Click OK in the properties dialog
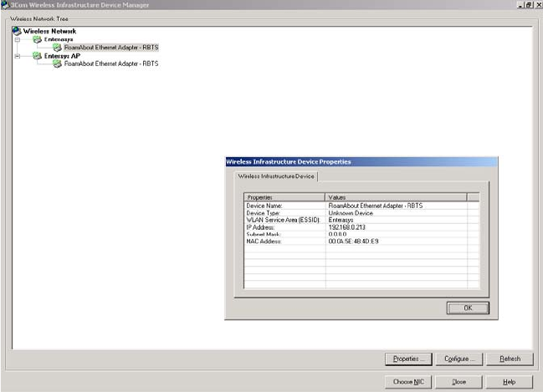The image size is (543, 392). 468,308
